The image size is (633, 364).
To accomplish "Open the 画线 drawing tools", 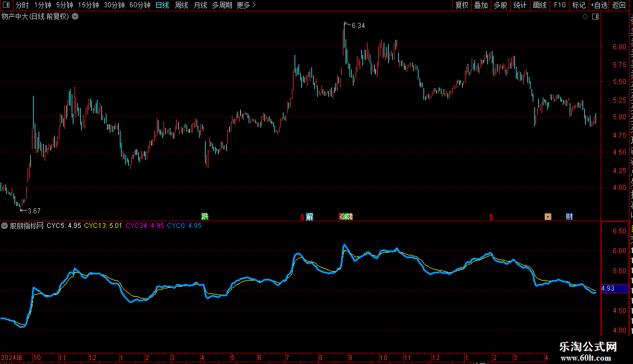I will point(540,5).
